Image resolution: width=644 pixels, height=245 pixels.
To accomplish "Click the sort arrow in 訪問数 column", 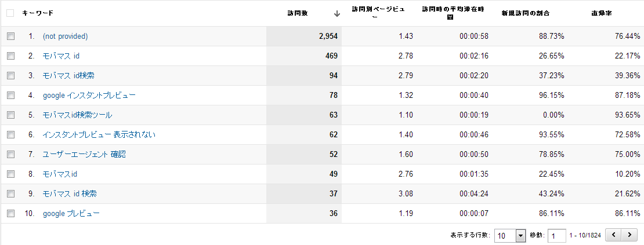I will point(337,13).
